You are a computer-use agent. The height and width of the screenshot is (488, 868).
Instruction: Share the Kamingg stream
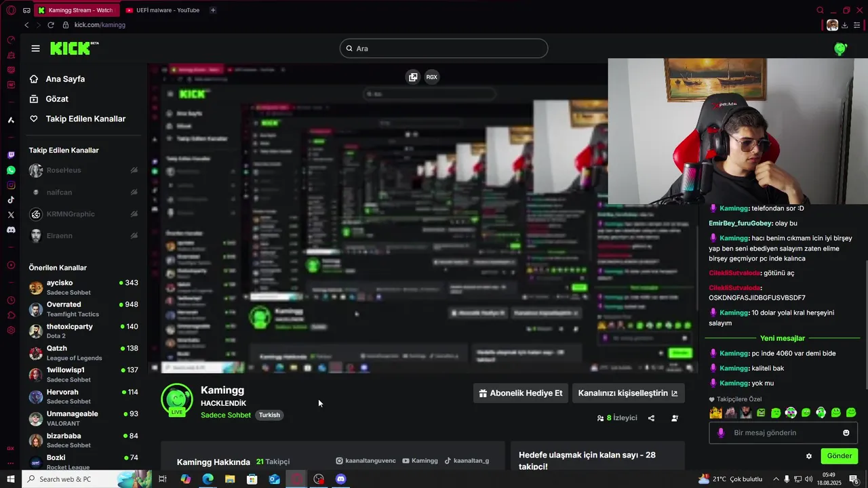(651, 418)
